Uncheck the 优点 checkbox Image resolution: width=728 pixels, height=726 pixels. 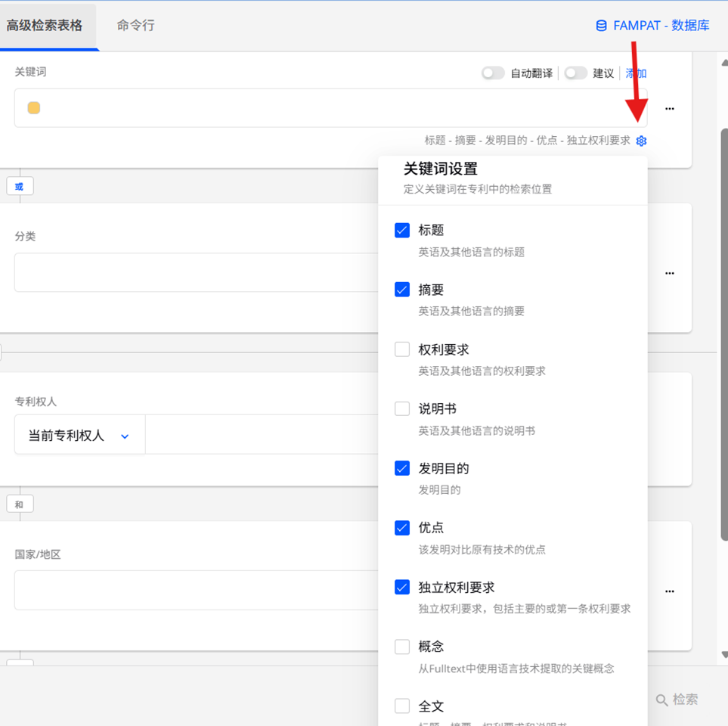(402, 528)
